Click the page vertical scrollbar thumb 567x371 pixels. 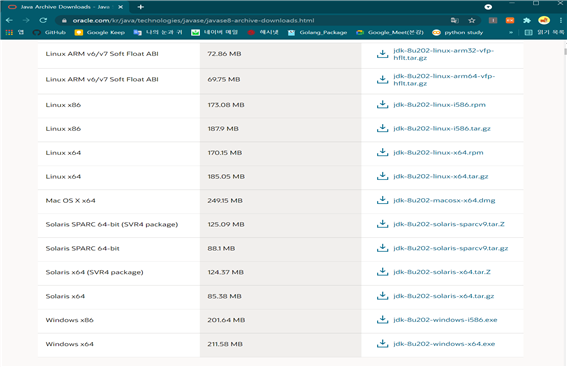pyautogui.click(x=565, y=51)
